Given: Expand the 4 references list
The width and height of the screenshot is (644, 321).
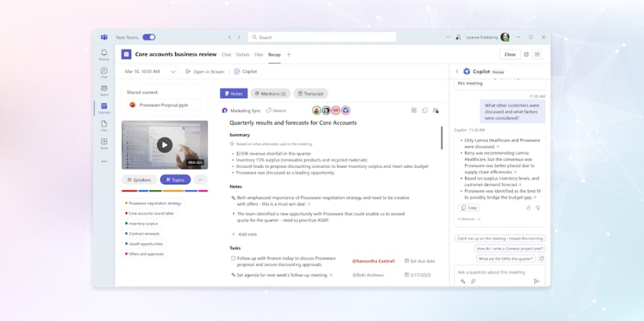Looking at the screenshot, I should click(x=469, y=219).
